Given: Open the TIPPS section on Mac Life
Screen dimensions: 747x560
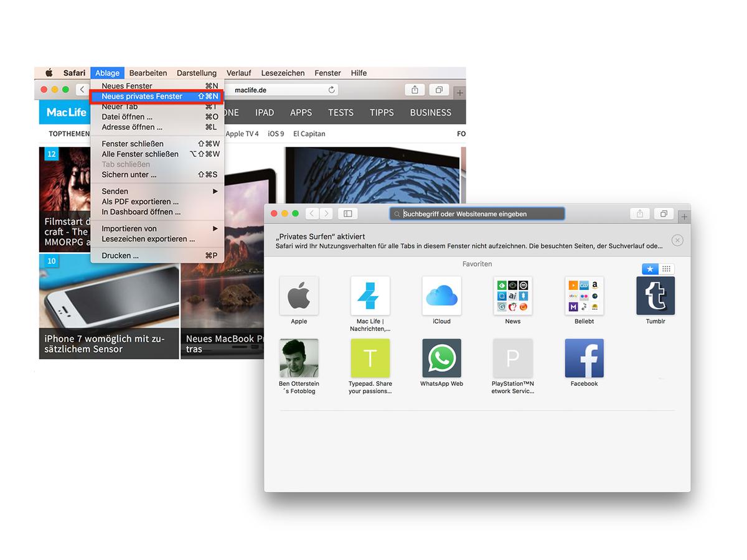Looking at the screenshot, I should [x=382, y=113].
